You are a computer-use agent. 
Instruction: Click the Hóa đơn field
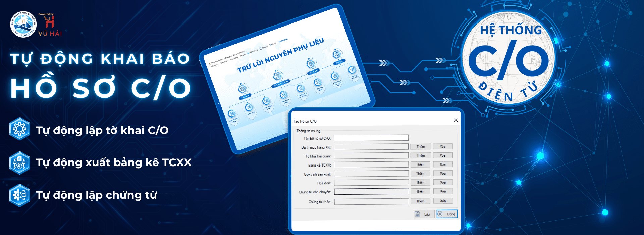(371, 183)
